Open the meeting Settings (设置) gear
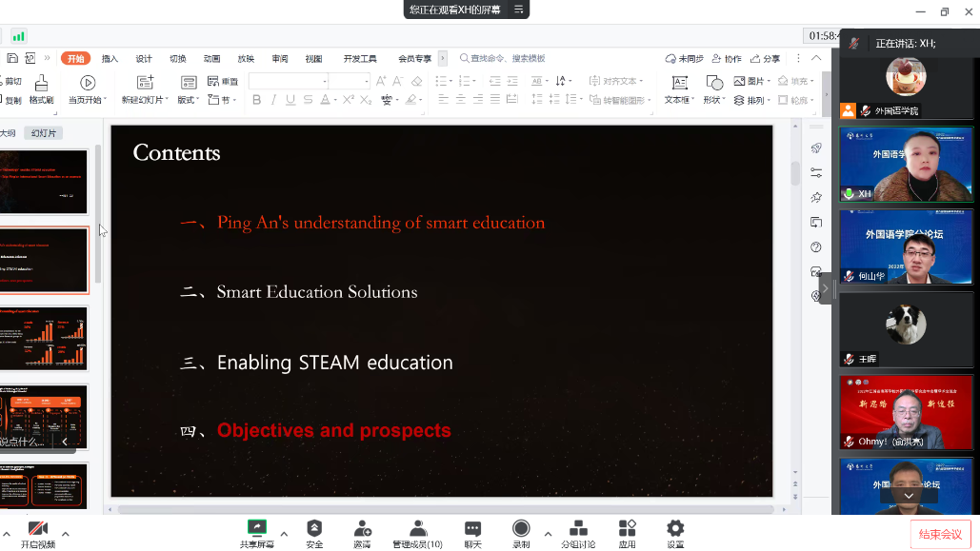 click(674, 533)
